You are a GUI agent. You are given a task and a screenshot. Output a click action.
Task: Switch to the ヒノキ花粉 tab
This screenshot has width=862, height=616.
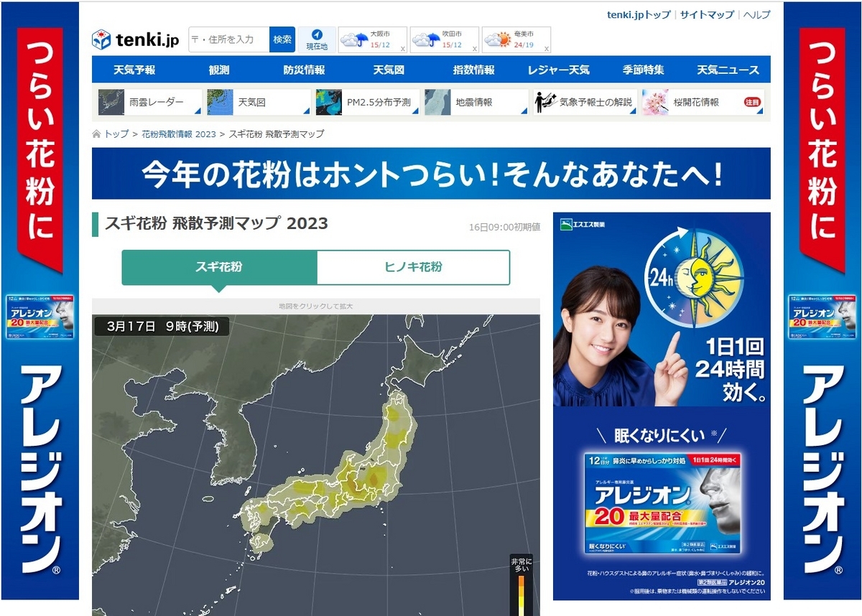[413, 267]
